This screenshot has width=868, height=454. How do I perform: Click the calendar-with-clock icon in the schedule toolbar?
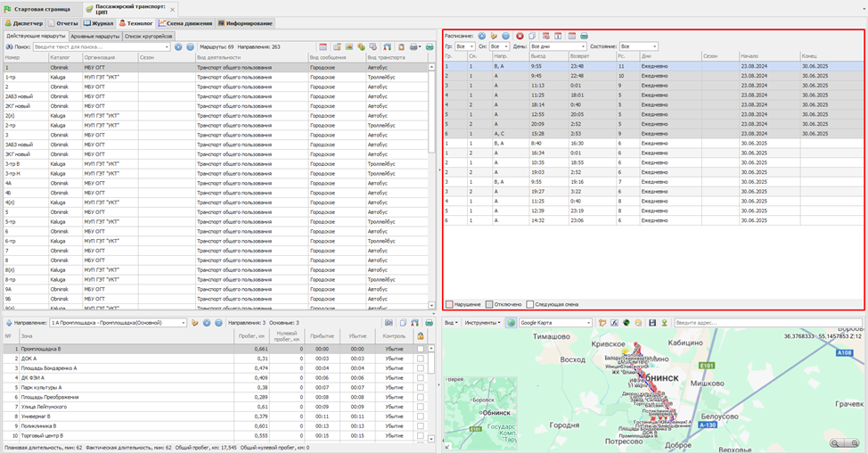click(545, 36)
